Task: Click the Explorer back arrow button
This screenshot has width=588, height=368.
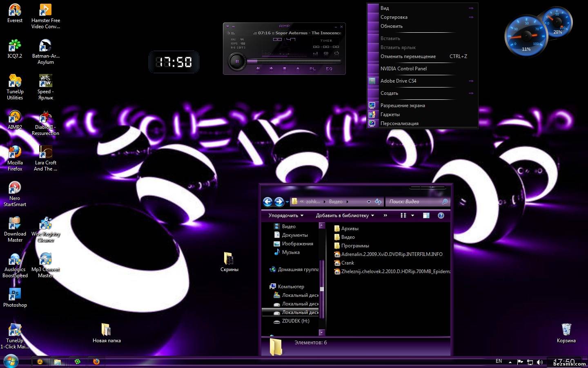Action: click(x=267, y=202)
